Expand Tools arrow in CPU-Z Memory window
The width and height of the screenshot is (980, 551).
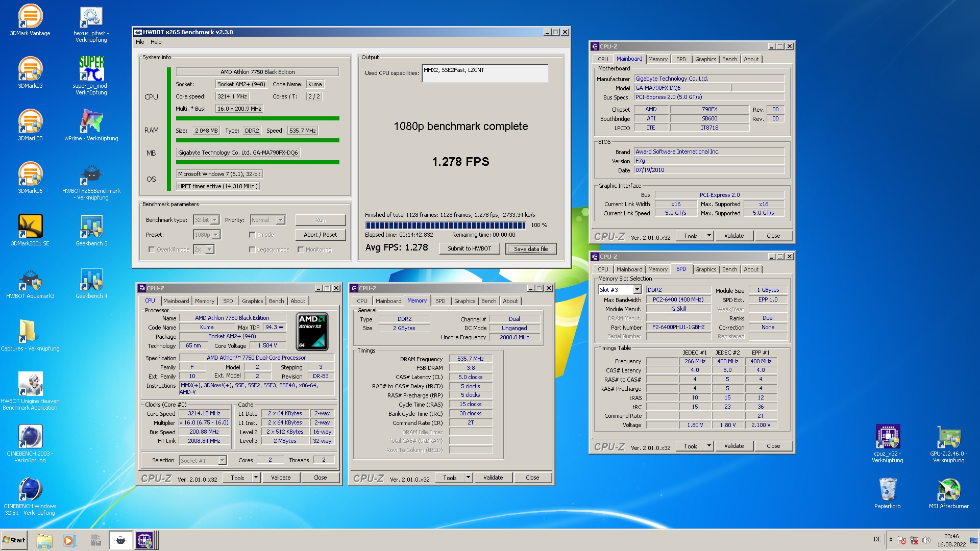pos(468,478)
